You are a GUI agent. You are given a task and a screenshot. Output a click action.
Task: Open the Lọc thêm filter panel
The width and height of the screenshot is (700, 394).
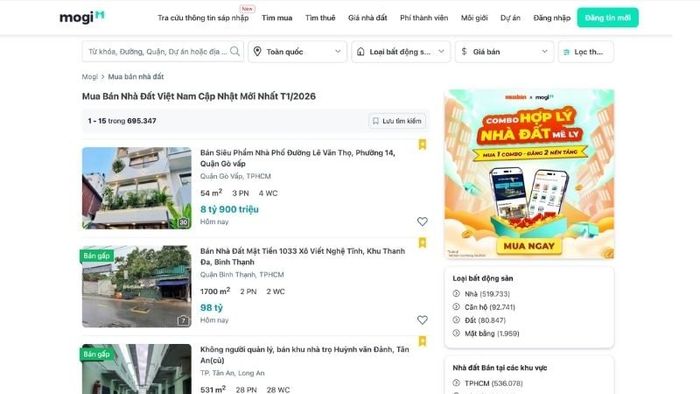(586, 51)
